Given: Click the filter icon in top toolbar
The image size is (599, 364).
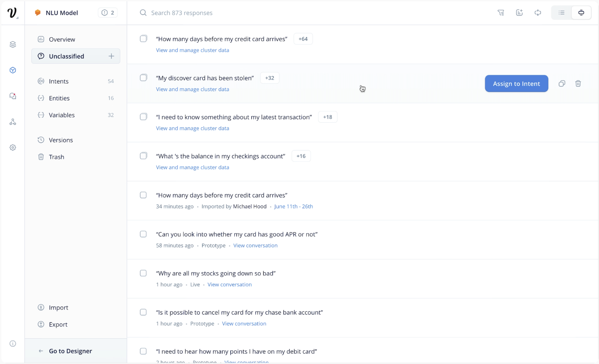Looking at the screenshot, I should (501, 13).
